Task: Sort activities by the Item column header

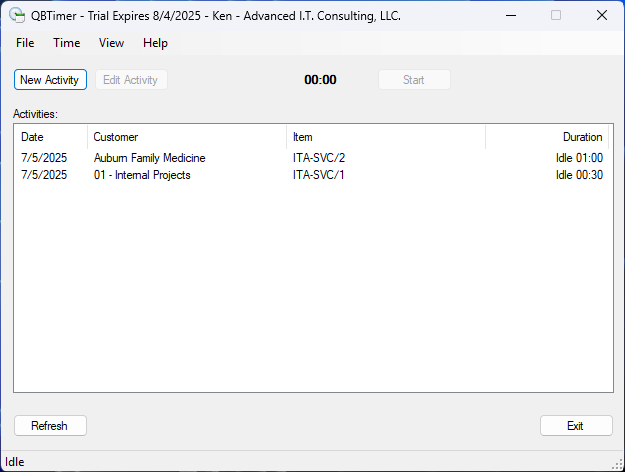Action: point(385,137)
